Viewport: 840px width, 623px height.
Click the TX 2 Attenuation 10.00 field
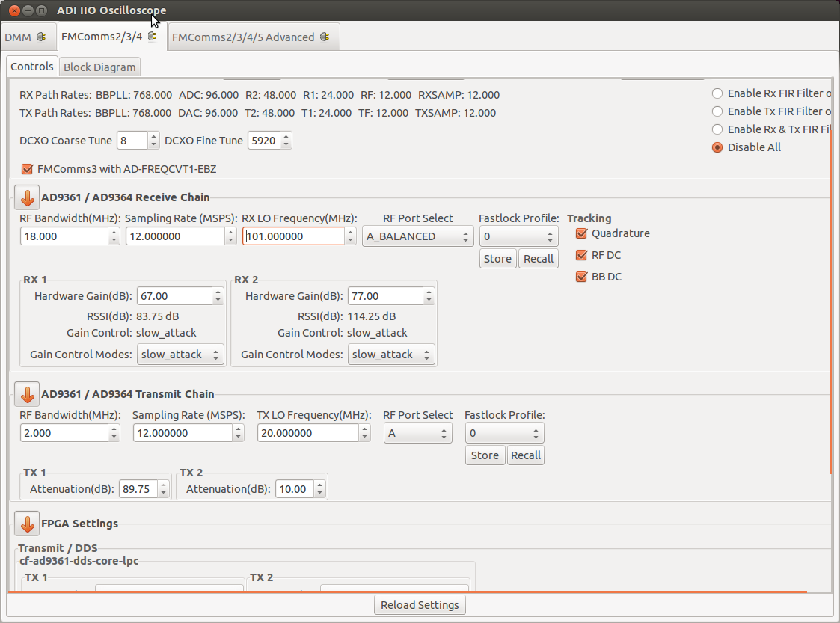(295, 488)
